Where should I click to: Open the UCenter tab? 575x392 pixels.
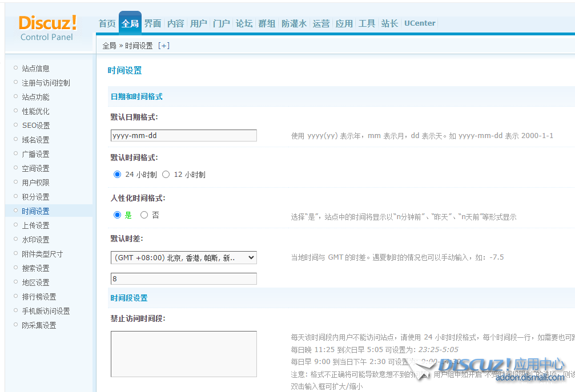(420, 23)
